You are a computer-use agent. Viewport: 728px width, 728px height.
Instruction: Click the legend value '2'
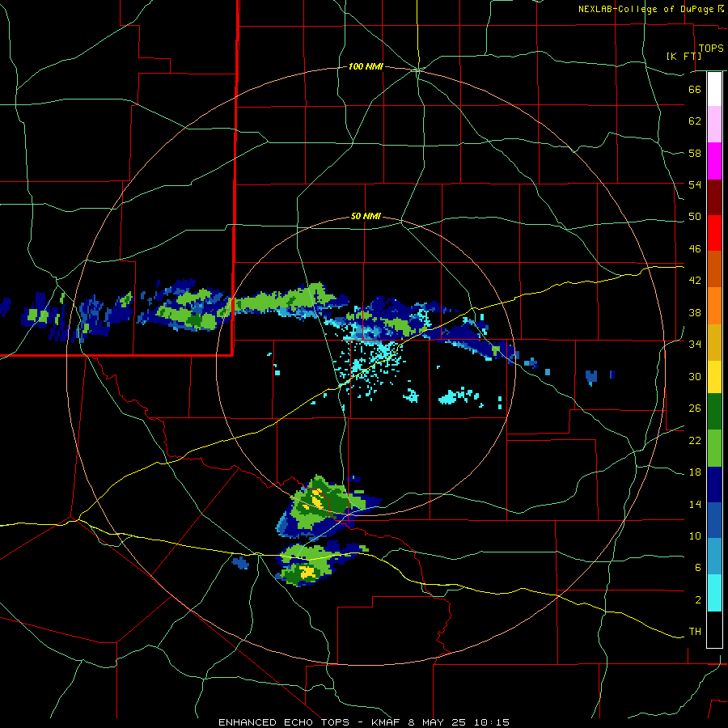[x=698, y=600]
